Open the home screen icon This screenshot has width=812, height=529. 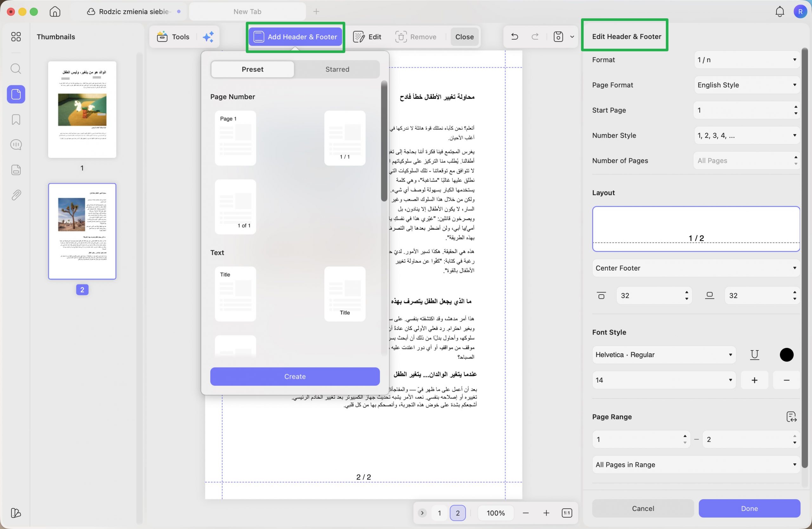[x=55, y=11]
